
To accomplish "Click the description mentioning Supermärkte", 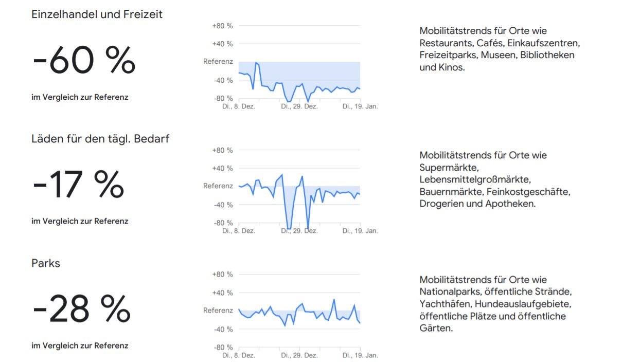I will 494,179.
